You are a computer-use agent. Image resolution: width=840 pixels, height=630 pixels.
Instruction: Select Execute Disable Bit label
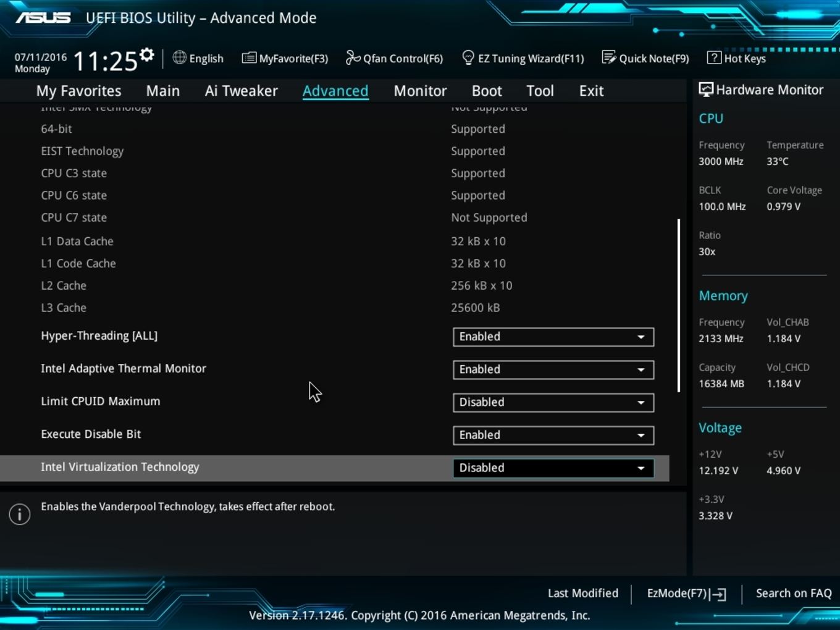pos(91,434)
